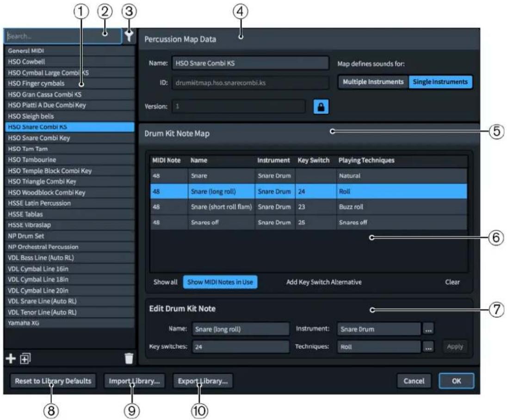Screen dimensions: 507x420
Task: Select HSO Cymbal Large Combi KS
Action: (x=69, y=73)
